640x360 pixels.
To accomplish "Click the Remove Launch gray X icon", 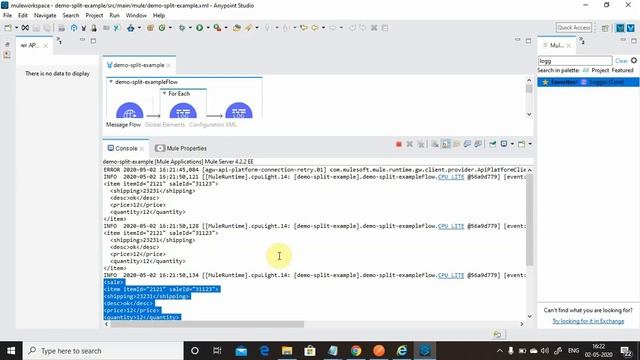I will pos(409,144).
